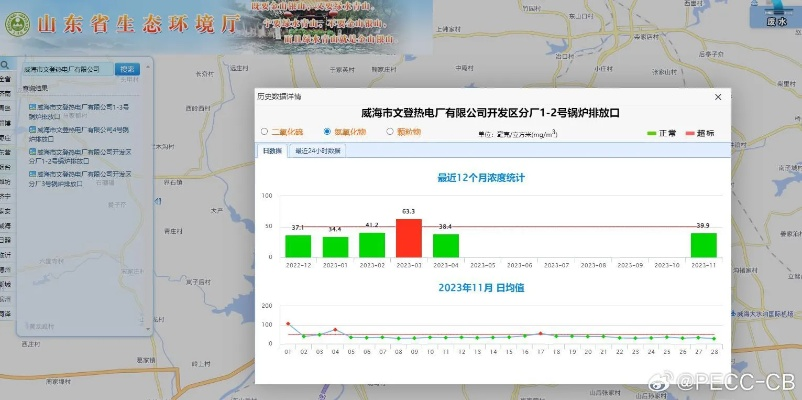
Task: Switch to the 最近24小时数据 tab
Action: pos(318,151)
